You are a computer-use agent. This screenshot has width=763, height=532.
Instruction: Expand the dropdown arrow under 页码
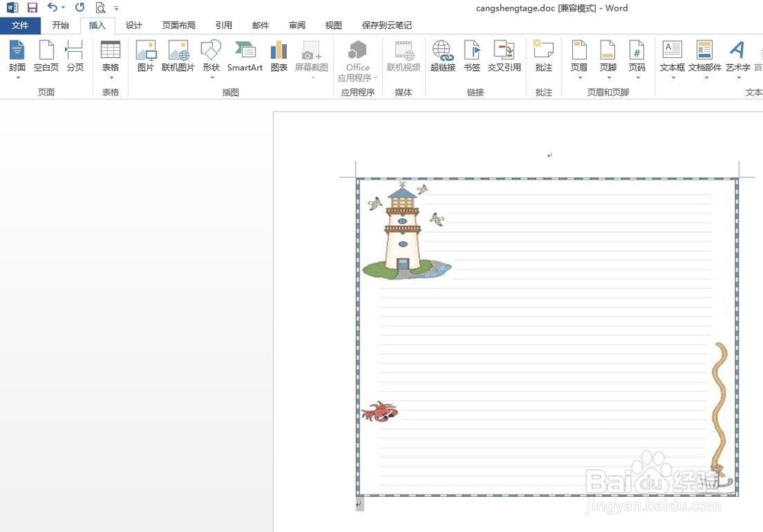coord(637,77)
